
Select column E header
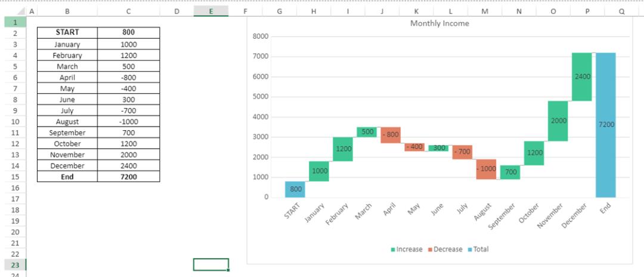pos(210,11)
